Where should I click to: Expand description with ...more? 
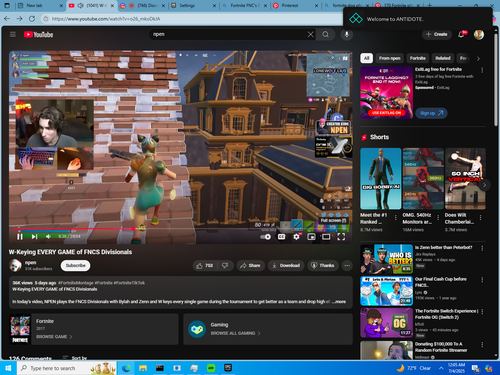[x=340, y=301]
